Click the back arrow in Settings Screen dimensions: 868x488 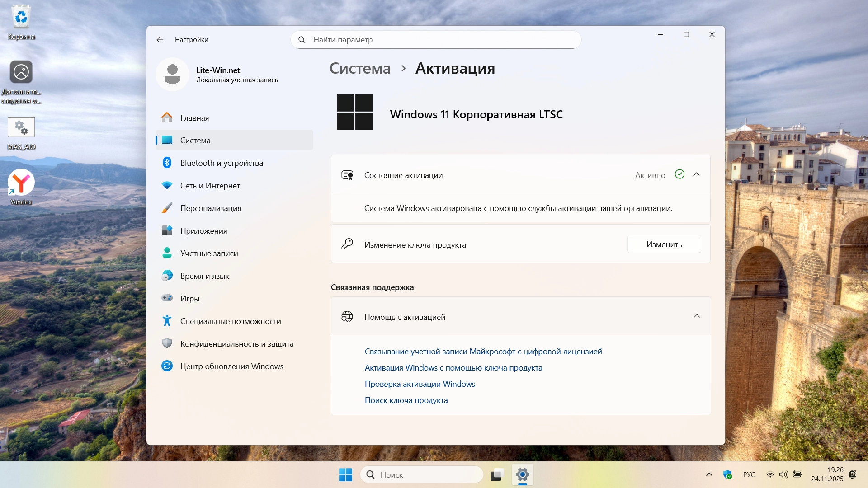pos(160,40)
